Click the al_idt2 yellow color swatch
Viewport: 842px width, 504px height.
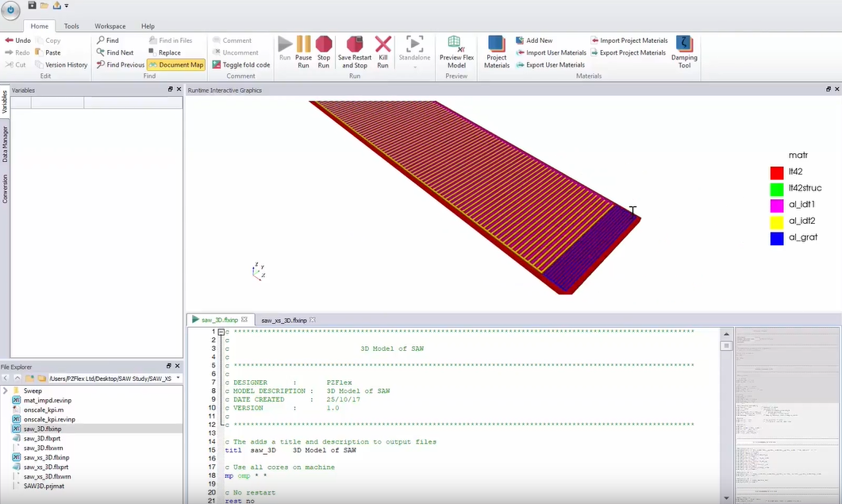click(776, 222)
